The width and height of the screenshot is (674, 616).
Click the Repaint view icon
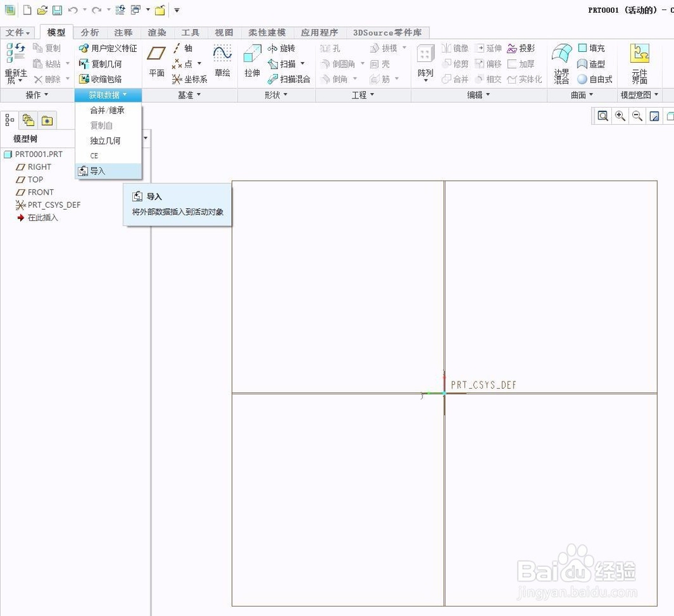(654, 116)
